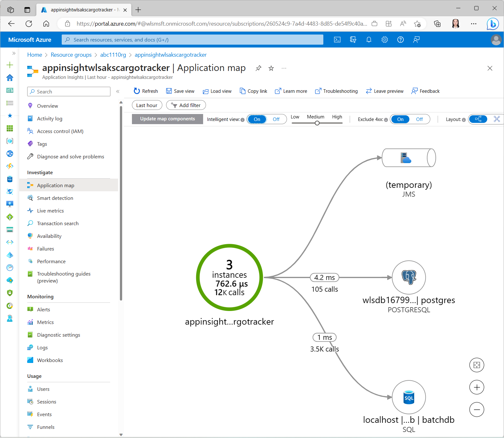Click the 4.2 ms latency label
This screenshot has width=504, height=438.
(325, 277)
